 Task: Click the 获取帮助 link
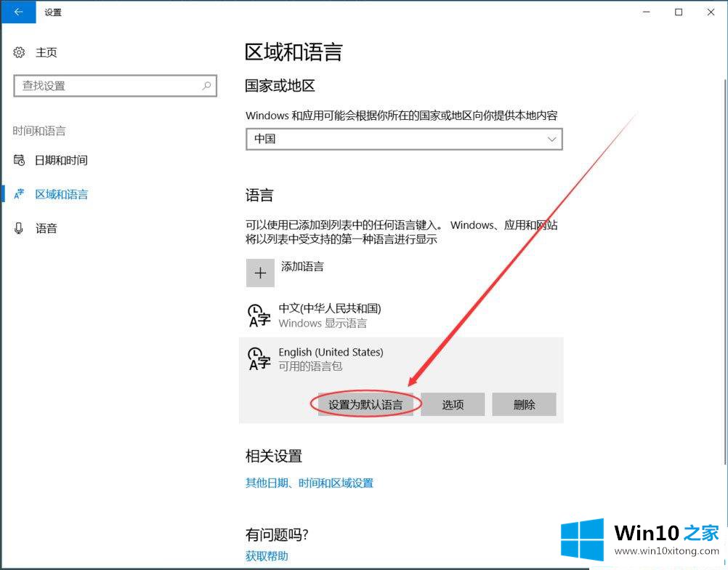coord(267,555)
